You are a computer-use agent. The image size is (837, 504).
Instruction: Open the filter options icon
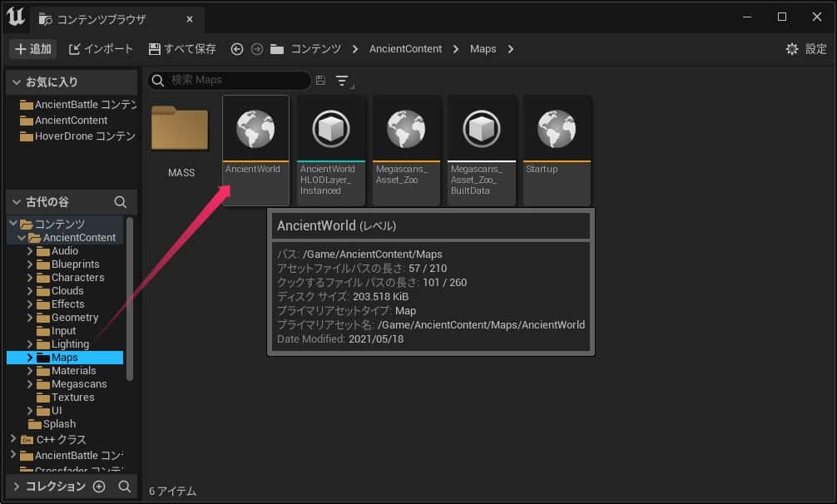[344, 81]
